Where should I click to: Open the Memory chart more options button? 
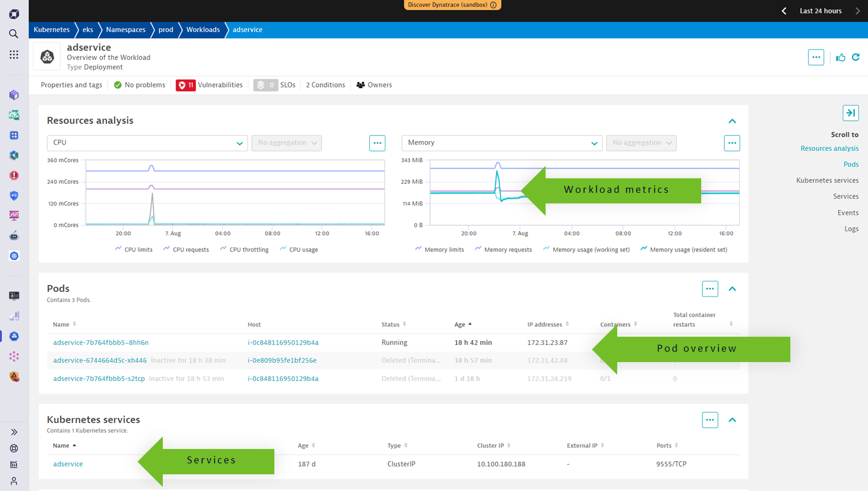click(732, 143)
